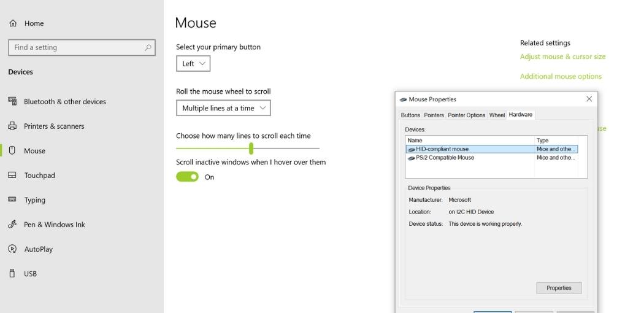
Task: Open Pen & Windows Ink icon
Action: point(12,224)
